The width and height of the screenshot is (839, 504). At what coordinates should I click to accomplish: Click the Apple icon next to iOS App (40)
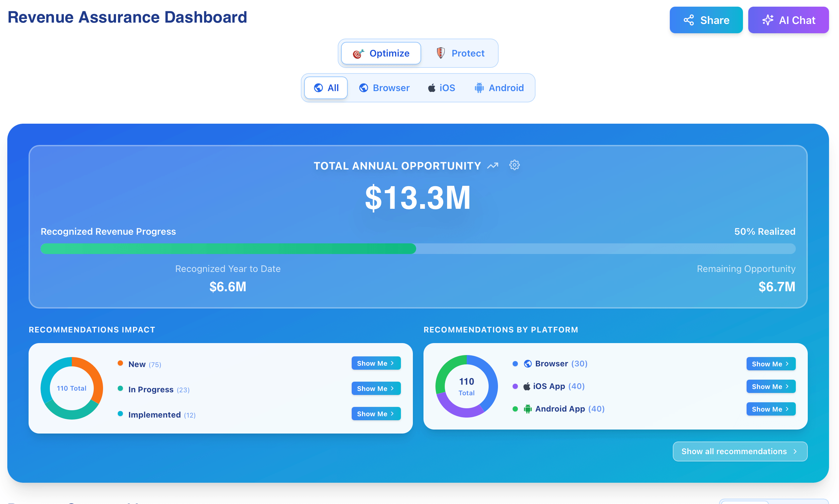pos(527,386)
